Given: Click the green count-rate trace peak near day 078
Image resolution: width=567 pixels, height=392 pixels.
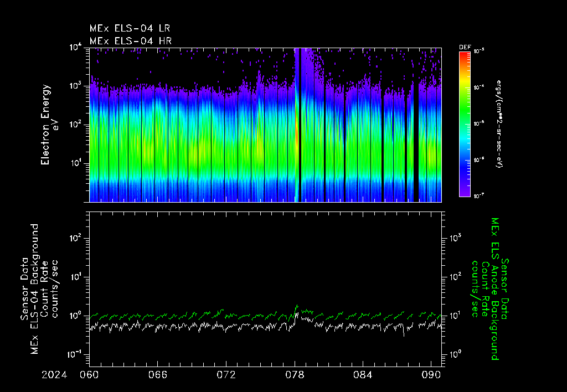Looking at the screenshot, I should tap(297, 307).
